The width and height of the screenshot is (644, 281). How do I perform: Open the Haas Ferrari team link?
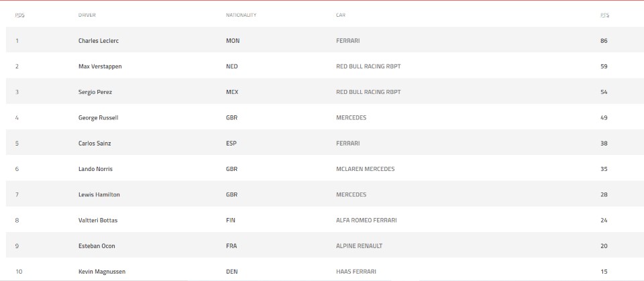coord(356,272)
